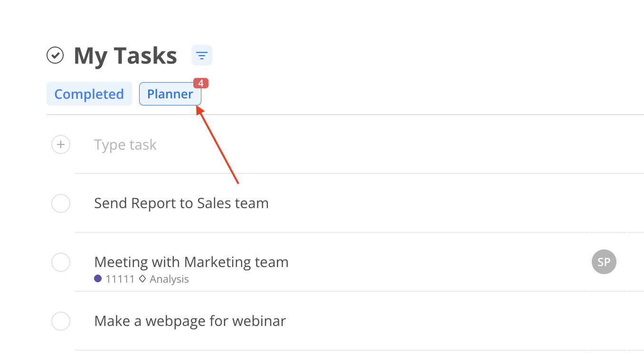Click the purple project color dot
This screenshot has height=363, width=644.
[98, 279]
